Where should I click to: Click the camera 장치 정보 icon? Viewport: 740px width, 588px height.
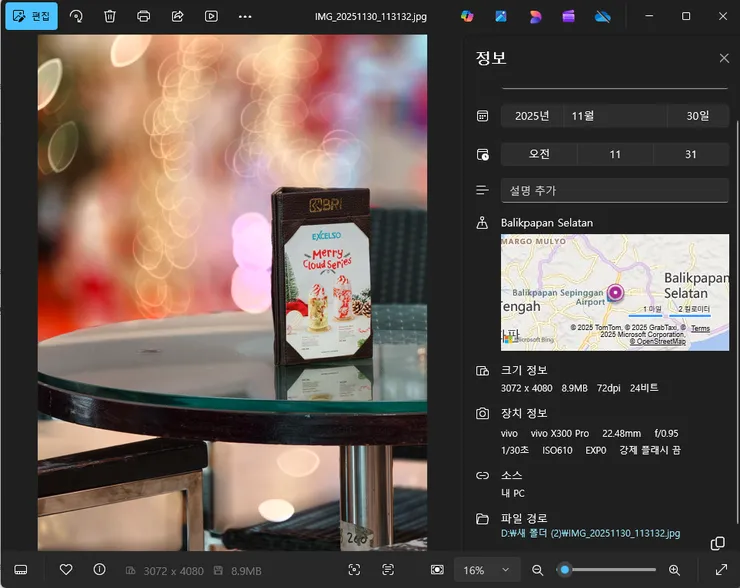tap(482, 414)
